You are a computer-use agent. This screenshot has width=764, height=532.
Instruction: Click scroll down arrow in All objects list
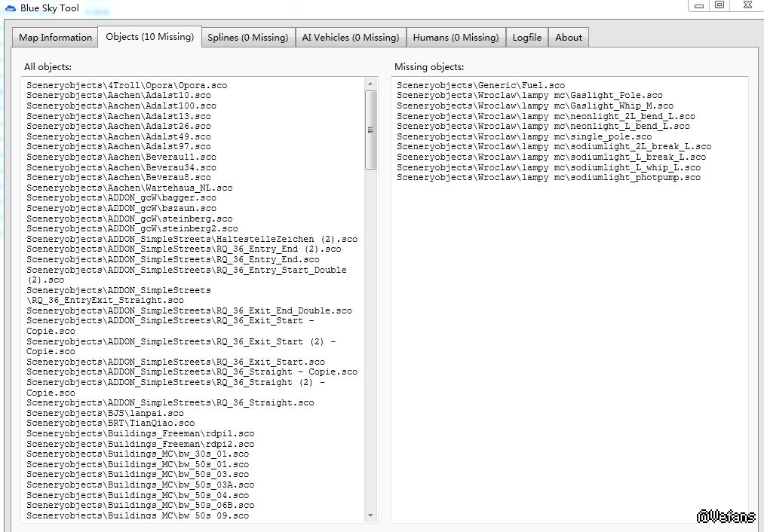370,515
